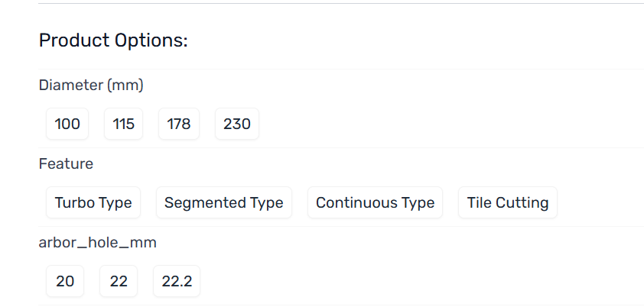The image size is (644, 307).
Task: Select the Tile Cutting feature
Action: tap(508, 203)
